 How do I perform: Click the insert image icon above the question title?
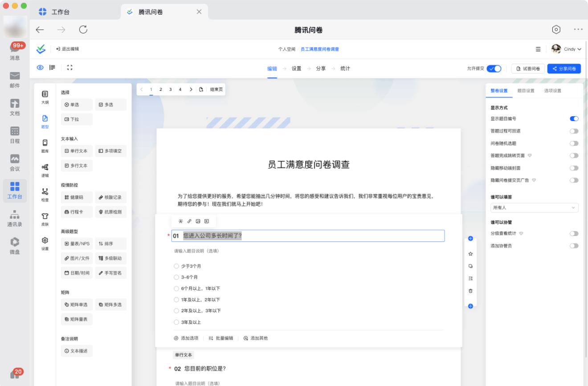197,220
